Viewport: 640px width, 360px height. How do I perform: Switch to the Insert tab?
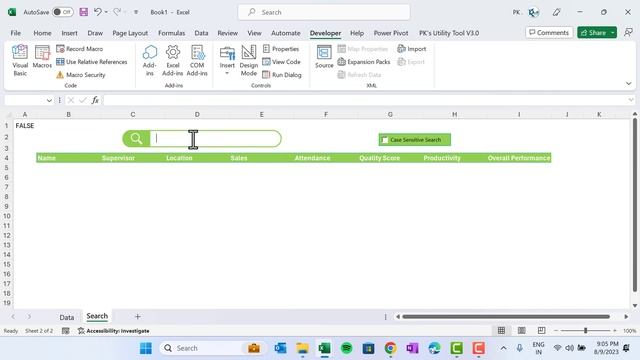point(69,33)
